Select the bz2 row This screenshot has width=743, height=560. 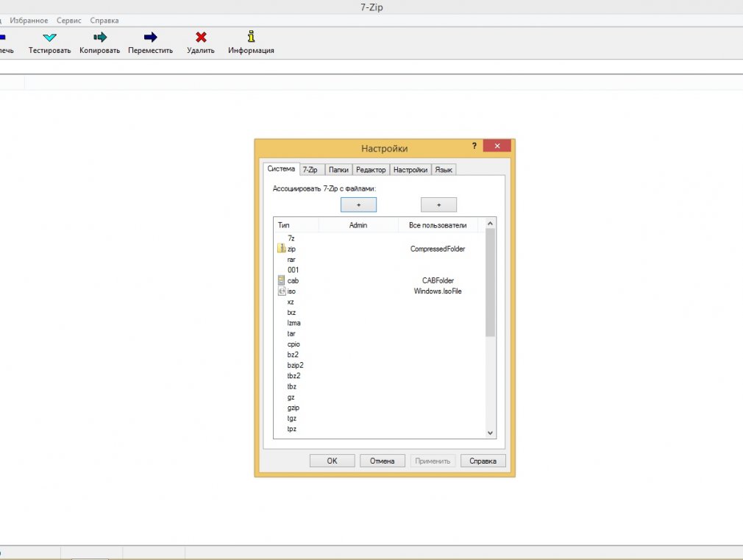click(x=380, y=355)
